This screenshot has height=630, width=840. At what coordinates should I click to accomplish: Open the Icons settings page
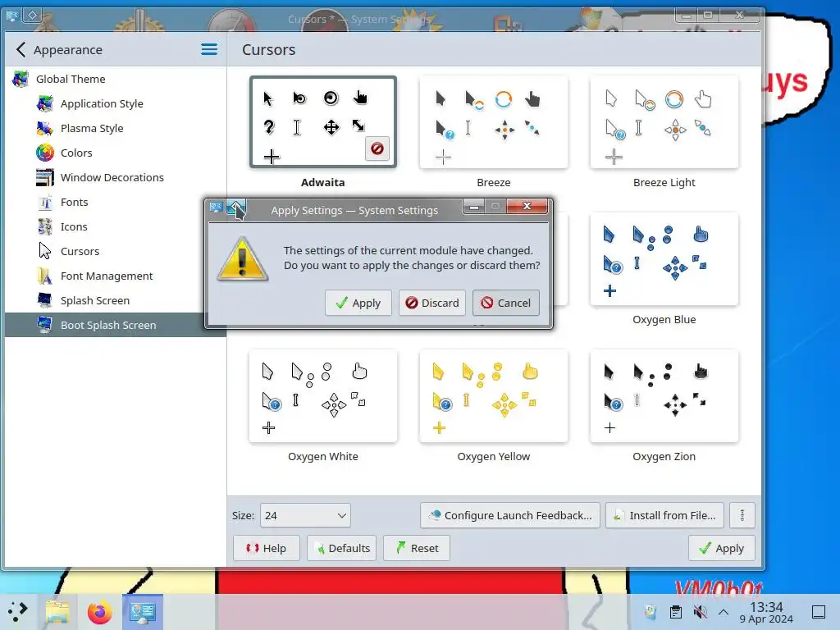(115, 226)
